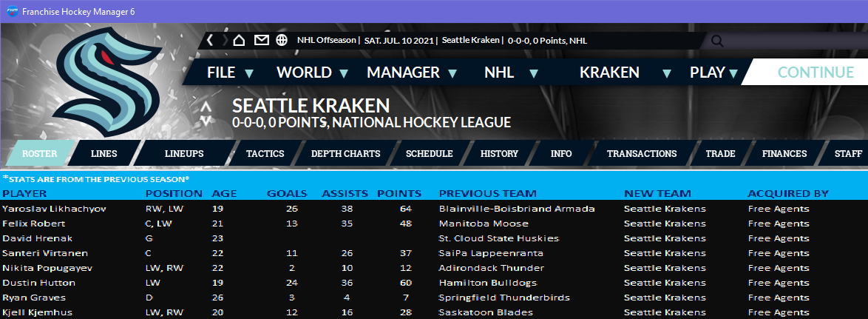868x319 pixels.
Task: Click Hamilton Bulldogs previous team
Action: pos(488,283)
